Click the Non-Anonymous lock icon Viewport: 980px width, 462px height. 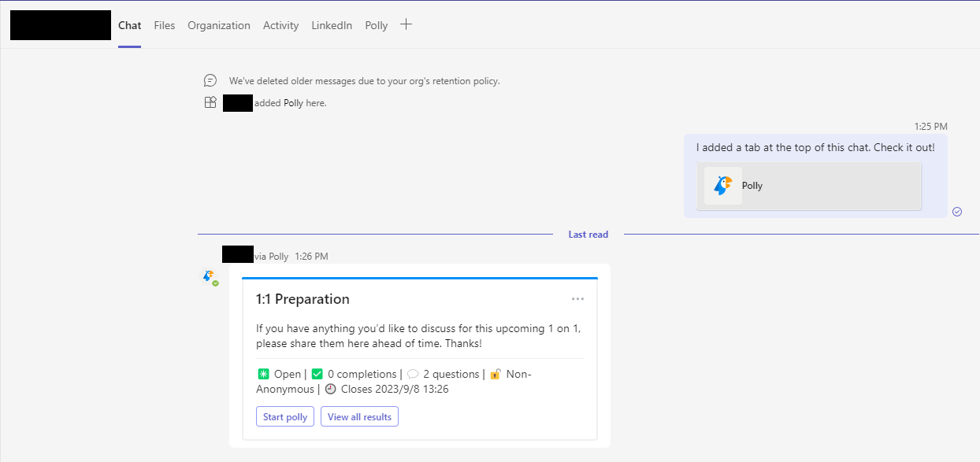[496, 374]
